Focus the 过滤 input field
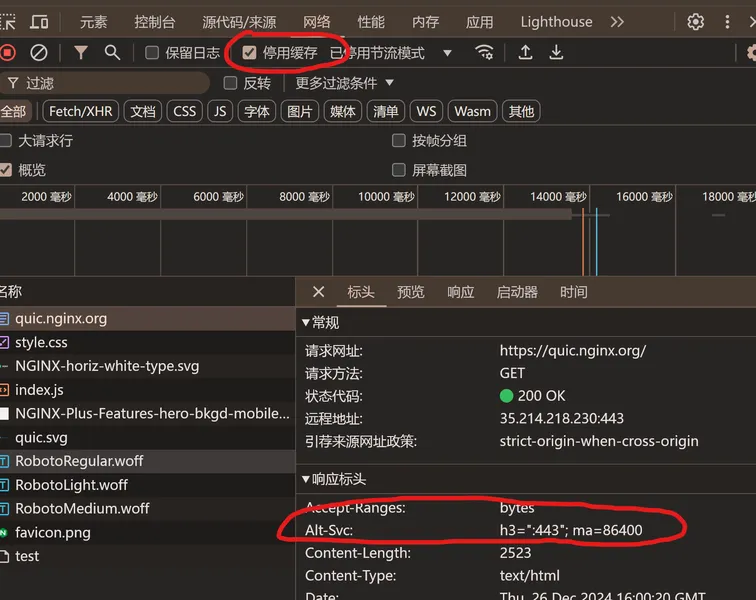This screenshot has width=756, height=600. (x=105, y=83)
